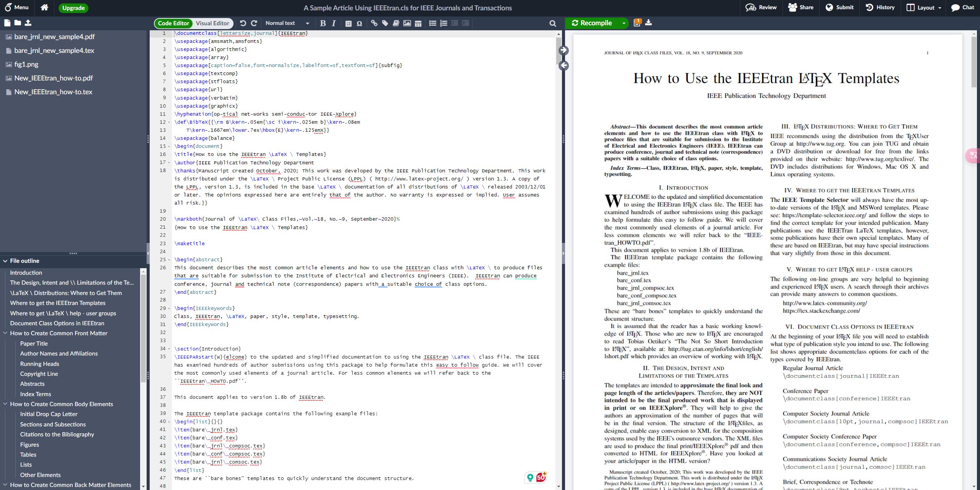Click the green Upgrade button
The height and width of the screenshot is (490, 980).
pyautogui.click(x=73, y=8)
